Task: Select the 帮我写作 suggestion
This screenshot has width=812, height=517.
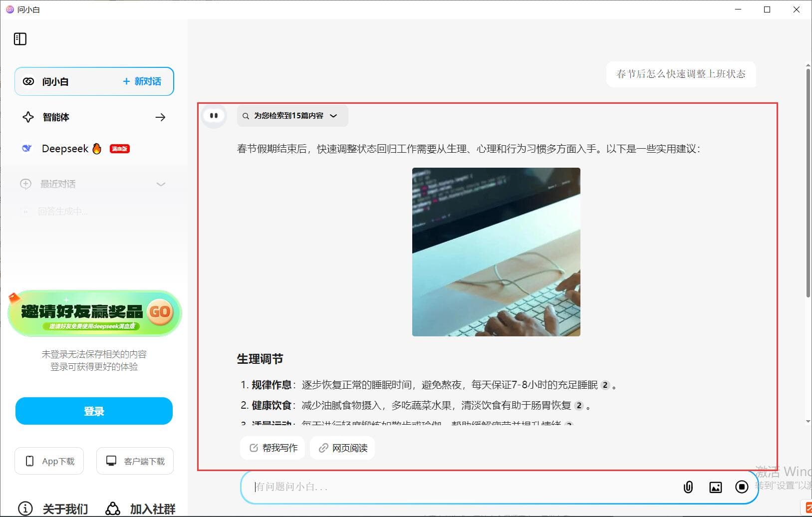Action: pos(272,448)
